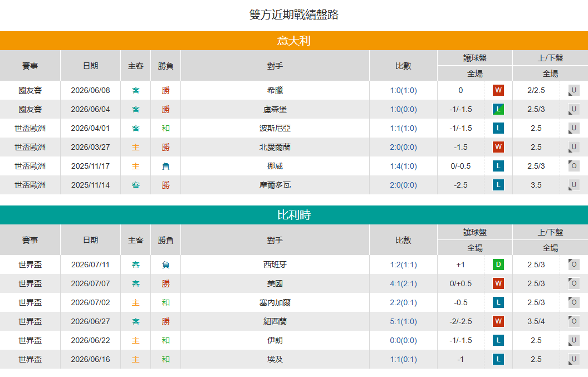This screenshot has height=377, width=588.
Task: Click the 紐西蘭 opponent name
Action: (275, 321)
